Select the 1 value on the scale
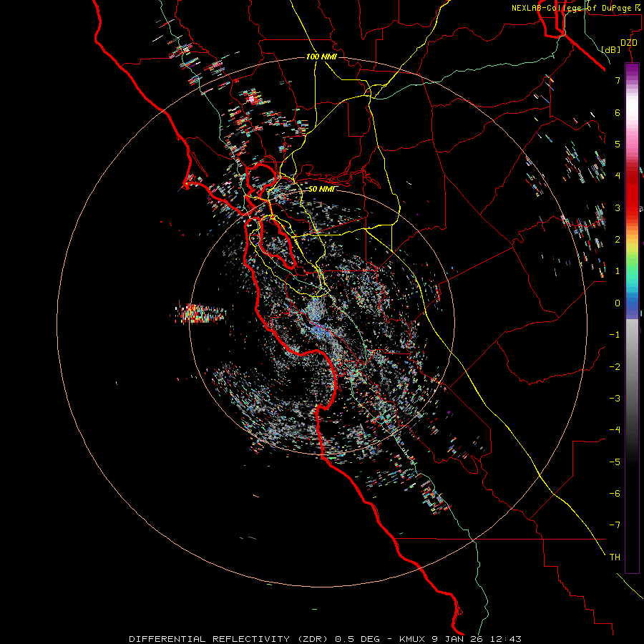The height and width of the screenshot is (644, 644). click(x=618, y=271)
